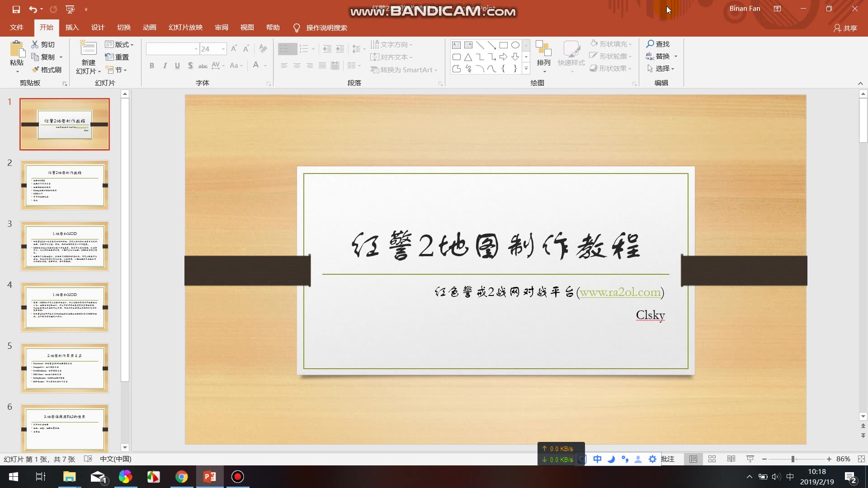Select the oval shape in the drawing gallery

click(x=515, y=45)
